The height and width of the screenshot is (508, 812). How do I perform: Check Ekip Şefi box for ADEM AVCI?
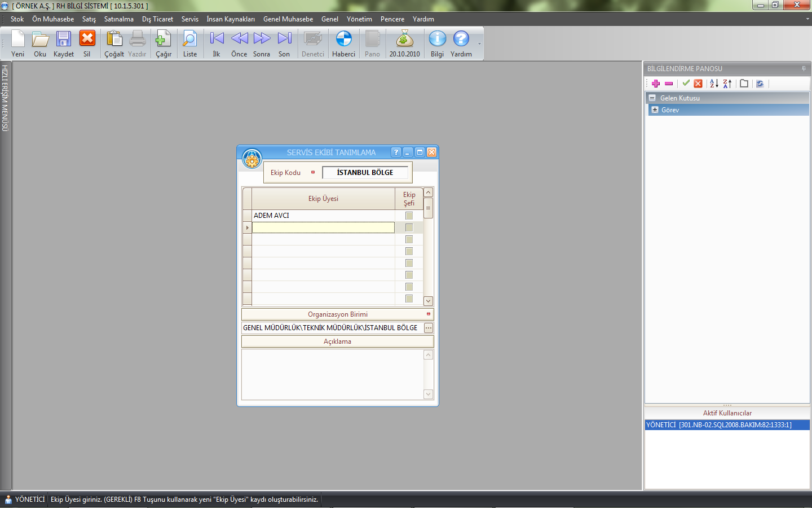click(x=409, y=216)
